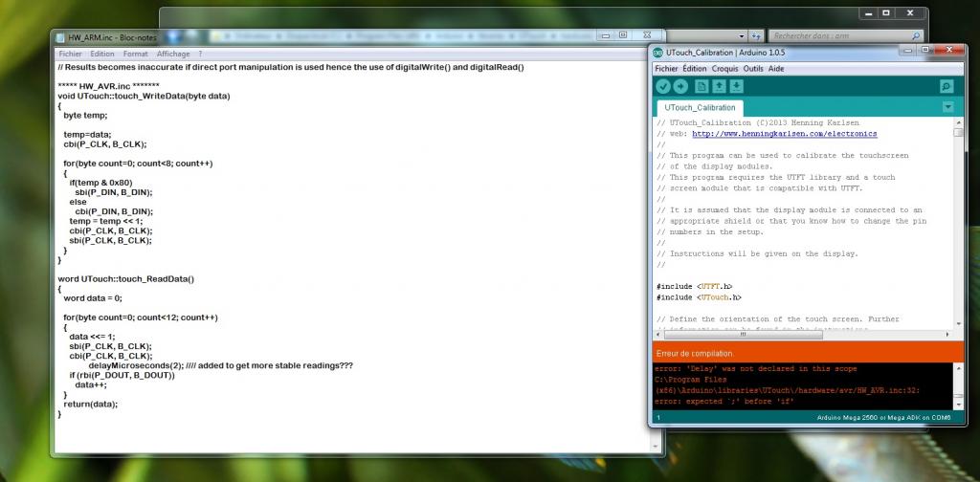
Task: Follow the henningkarlsen.com/electronics link
Action: coord(785,134)
